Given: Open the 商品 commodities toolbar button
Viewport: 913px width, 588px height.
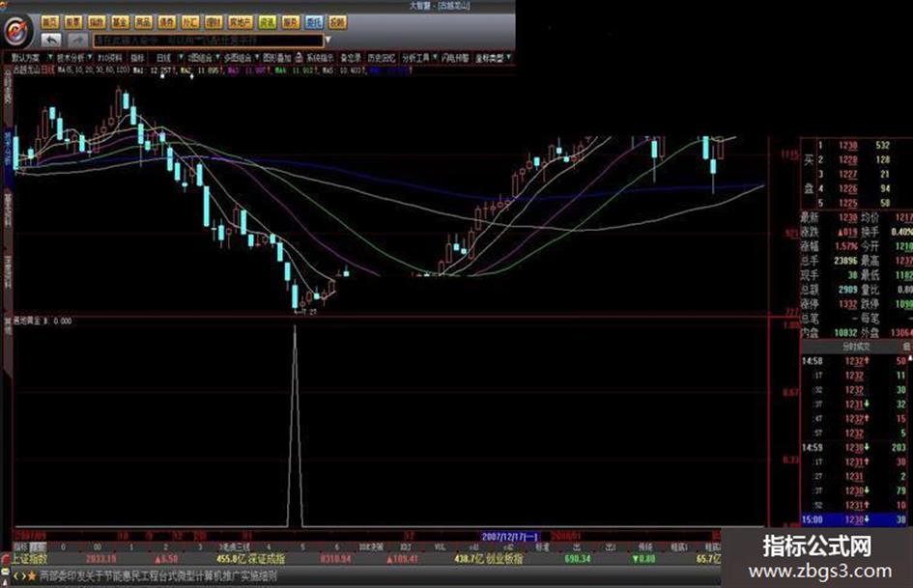Looking at the screenshot, I should click(x=143, y=22).
